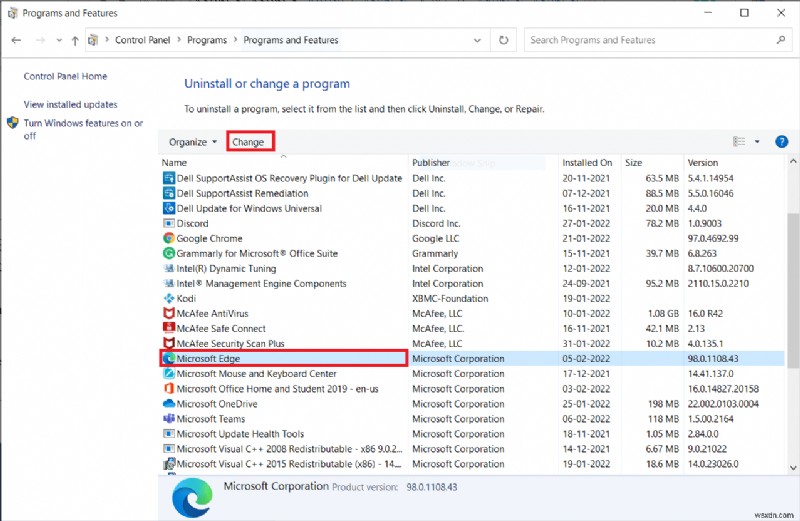
Task: Click the McAfee Safe Connect icon
Action: click(x=169, y=328)
